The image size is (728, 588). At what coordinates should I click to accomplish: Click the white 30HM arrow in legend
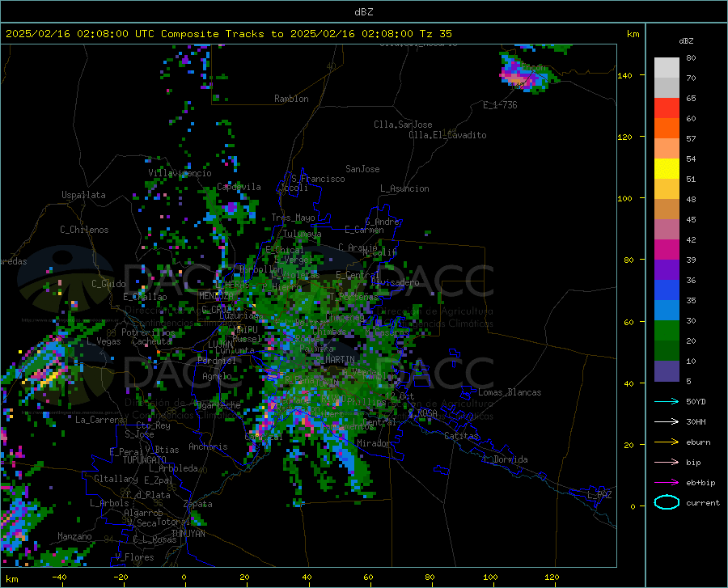[x=667, y=421]
